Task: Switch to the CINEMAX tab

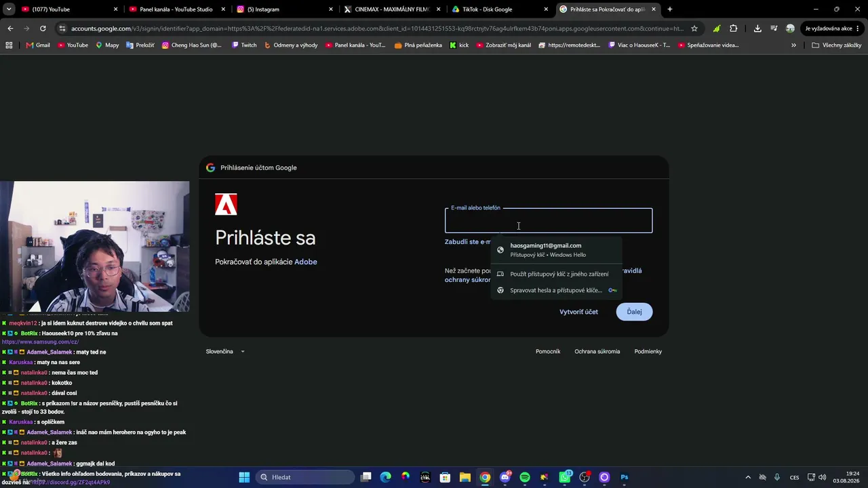Action: tap(392, 9)
